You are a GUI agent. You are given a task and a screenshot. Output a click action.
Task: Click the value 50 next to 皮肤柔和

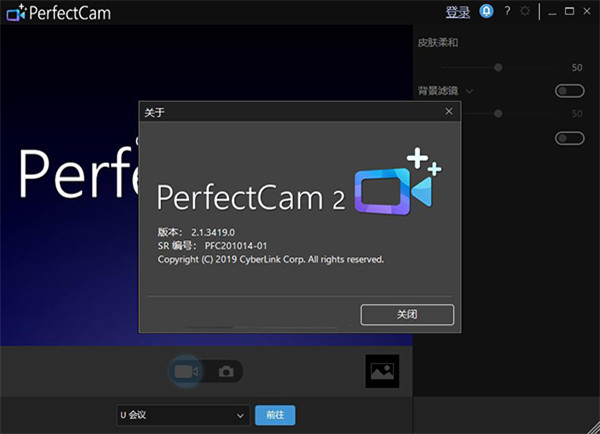point(577,68)
